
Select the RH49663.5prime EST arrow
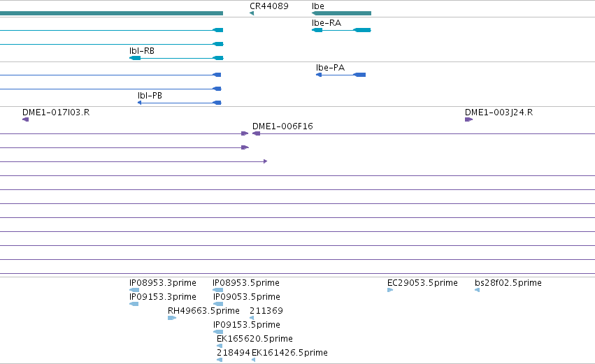pyautogui.click(x=172, y=318)
